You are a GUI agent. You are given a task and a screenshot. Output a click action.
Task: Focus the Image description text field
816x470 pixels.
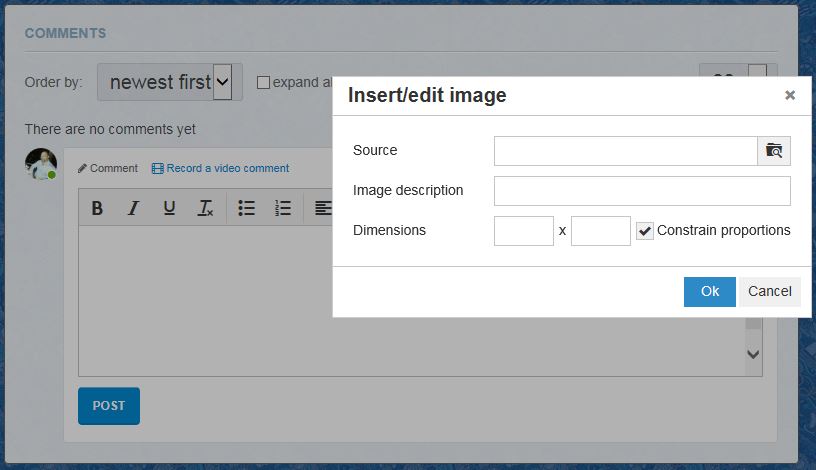coord(642,191)
